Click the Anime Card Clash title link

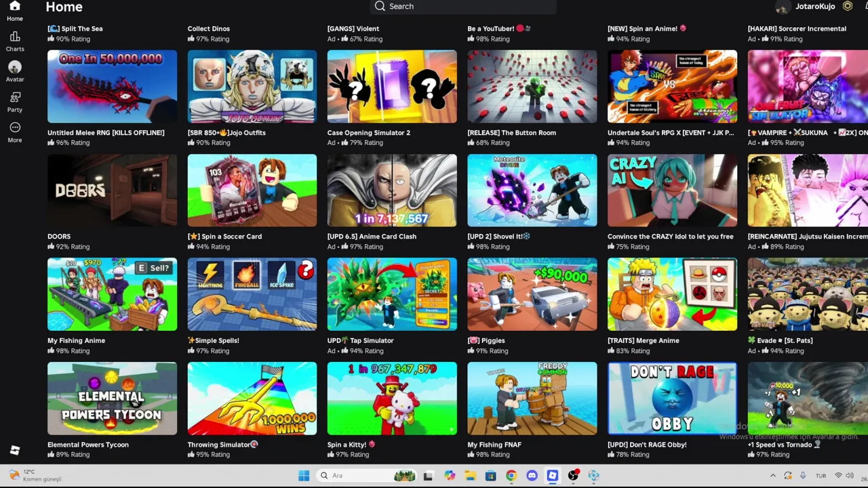pyautogui.click(x=372, y=237)
